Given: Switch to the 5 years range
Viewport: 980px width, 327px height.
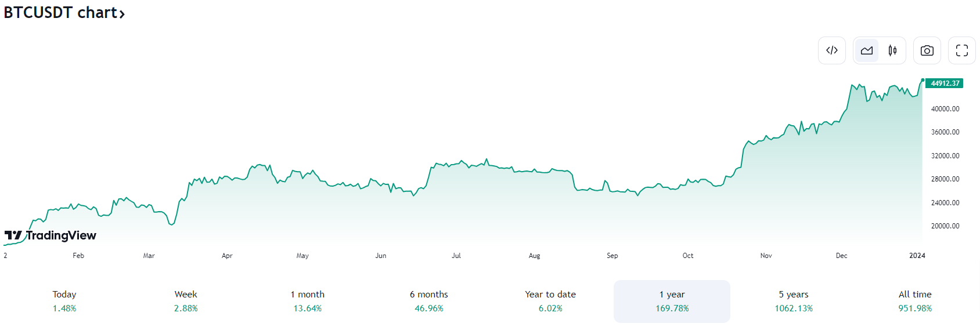Looking at the screenshot, I should tap(794, 301).
